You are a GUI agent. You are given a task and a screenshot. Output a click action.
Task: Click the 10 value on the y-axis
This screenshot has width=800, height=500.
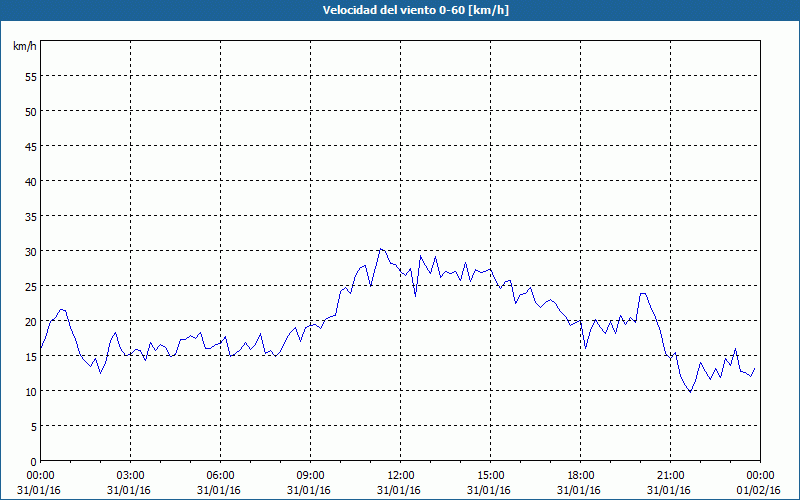click(x=31, y=391)
